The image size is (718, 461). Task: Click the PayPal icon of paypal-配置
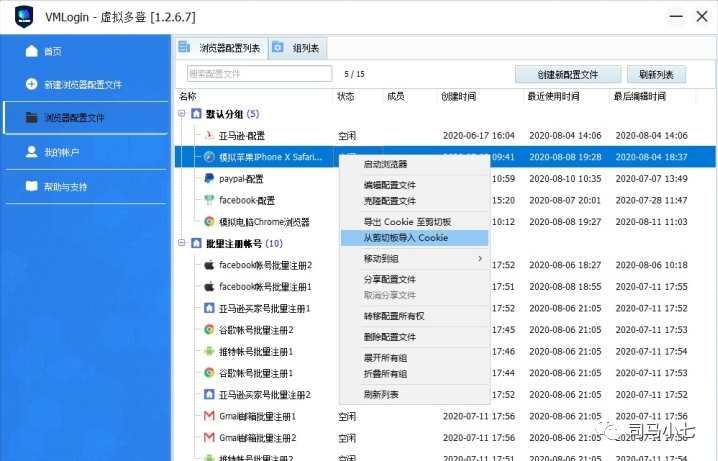point(209,179)
